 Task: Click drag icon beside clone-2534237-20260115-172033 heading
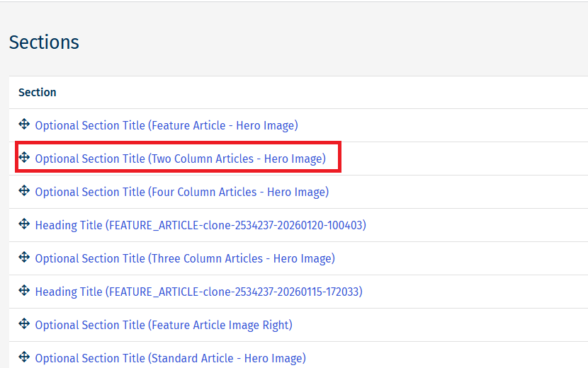[24, 291]
